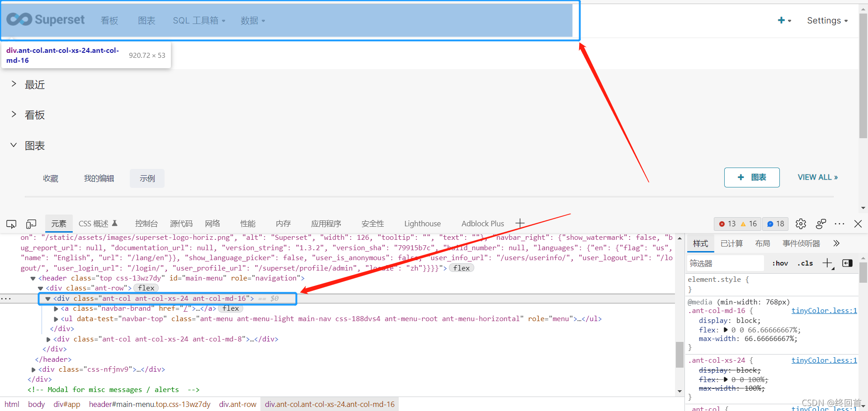Expand the css-nfjnv9 div node

[x=33, y=369]
